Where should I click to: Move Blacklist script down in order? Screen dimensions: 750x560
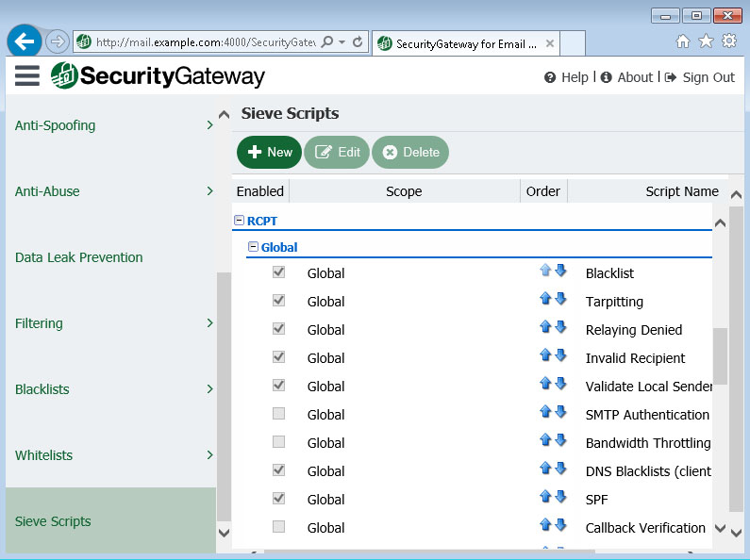point(560,272)
